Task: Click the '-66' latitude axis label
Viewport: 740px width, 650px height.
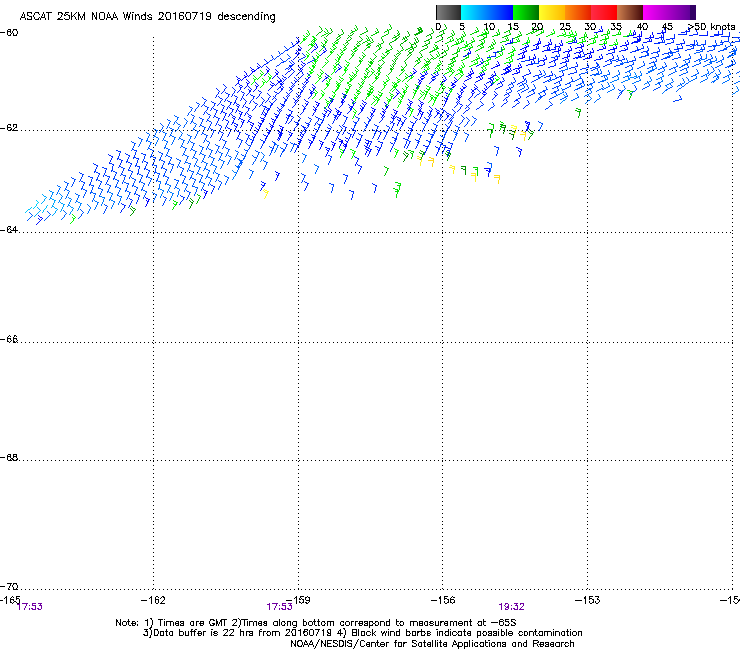Action: coord(9,339)
